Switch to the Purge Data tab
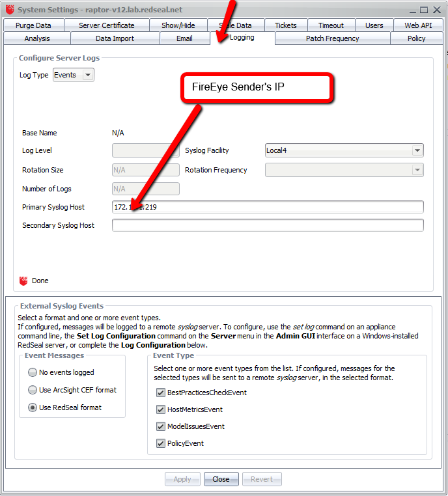448x496 pixels. 34,25
